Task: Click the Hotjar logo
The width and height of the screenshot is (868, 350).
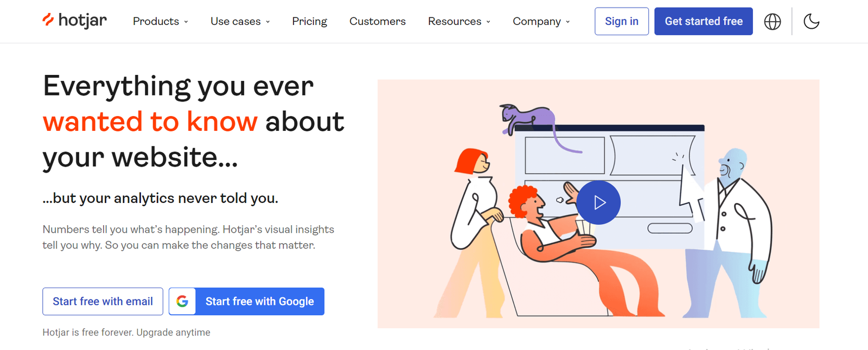Action: click(75, 21)
